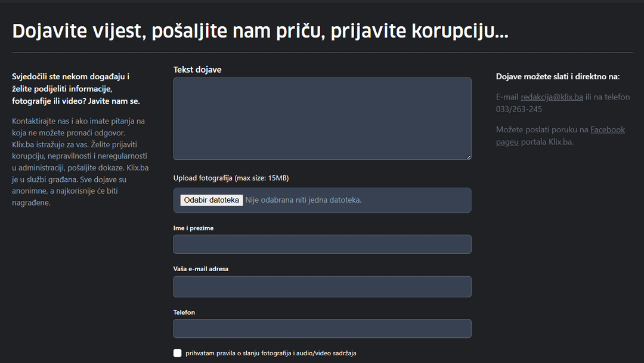Click the Vaša e-mail adresa label
This screenshot has width=644, height=363.
pos(201,269)
